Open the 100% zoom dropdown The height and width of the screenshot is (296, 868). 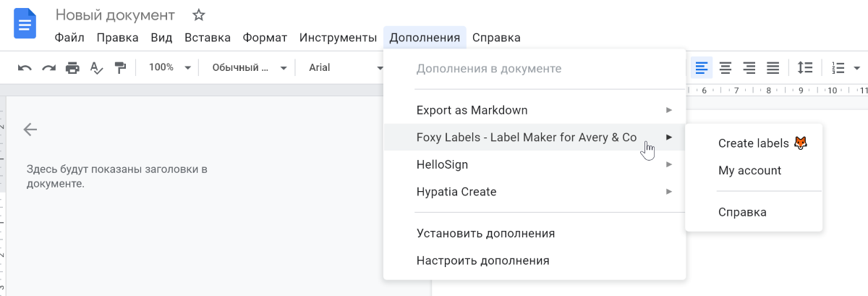tap(169, 67)
